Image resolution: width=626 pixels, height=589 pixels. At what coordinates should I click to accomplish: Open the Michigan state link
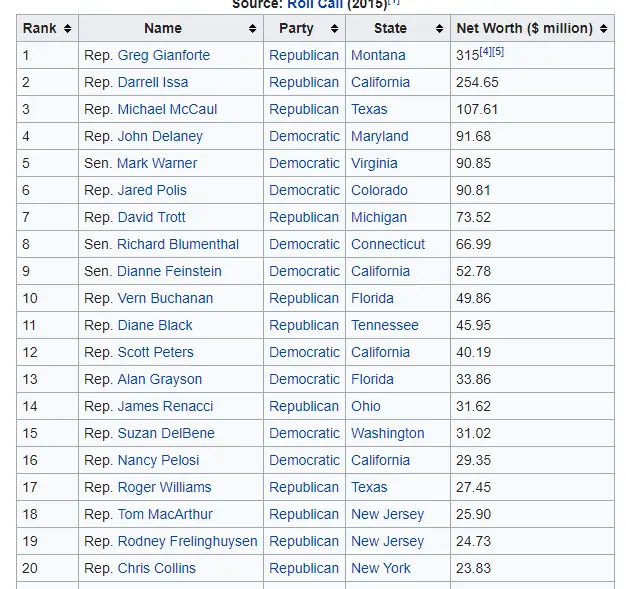click(x=379, y=217)
